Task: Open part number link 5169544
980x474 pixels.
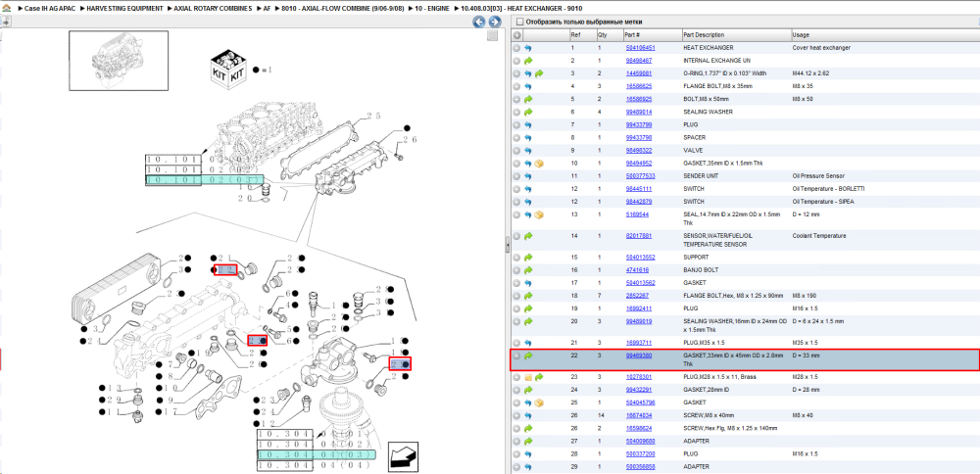Action: click(637, 214)
